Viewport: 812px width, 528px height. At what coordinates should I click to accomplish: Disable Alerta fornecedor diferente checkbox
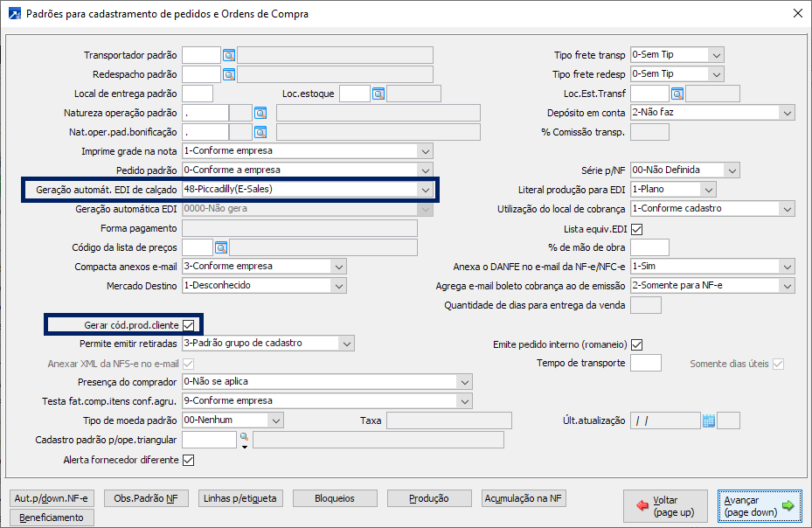[x=188, y=460]
